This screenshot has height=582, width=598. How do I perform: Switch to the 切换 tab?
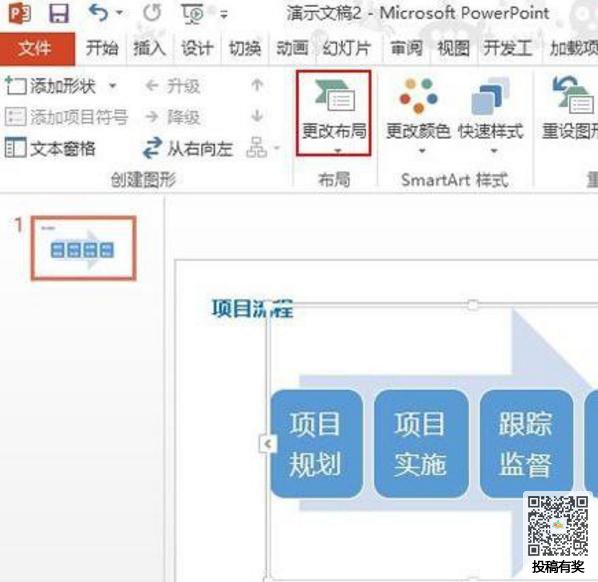[244, 48]
